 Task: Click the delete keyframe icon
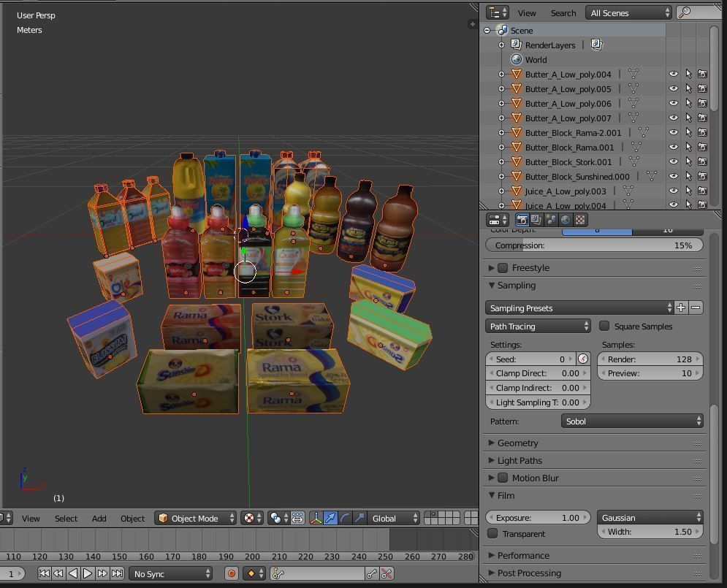coord(387,574)
